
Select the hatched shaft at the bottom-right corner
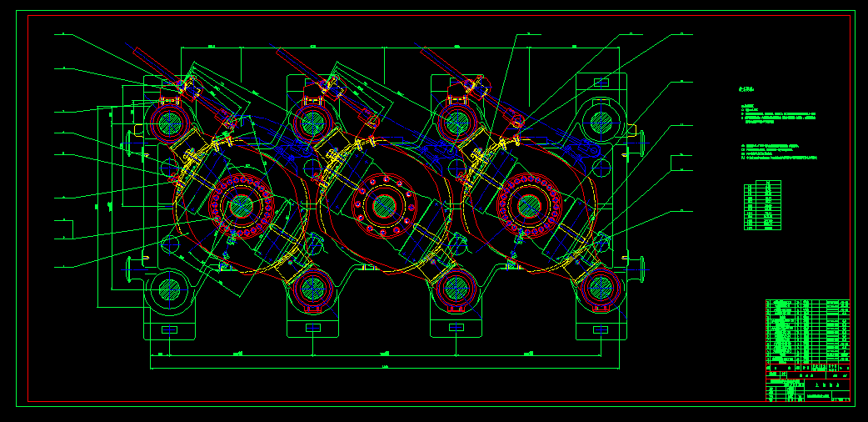point(601,288)
